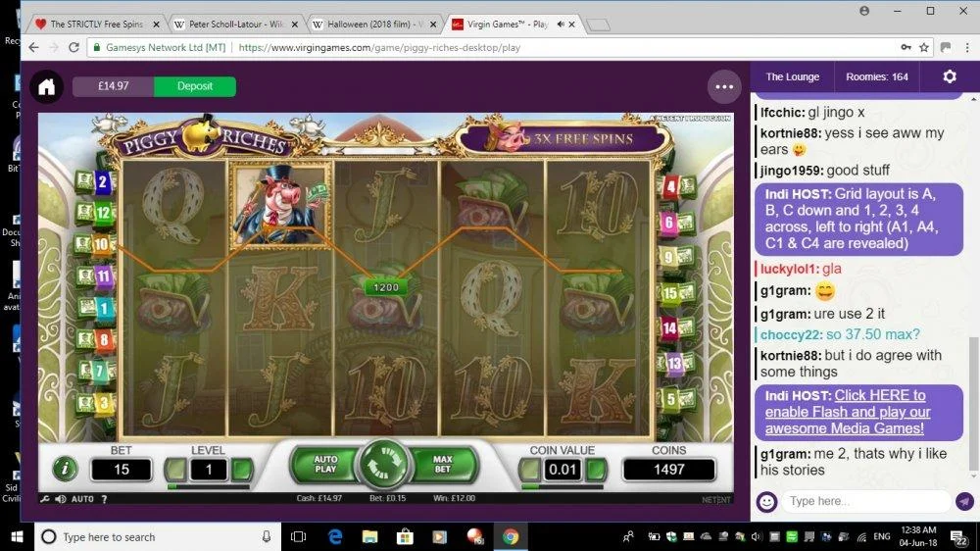Click the MAX BET button
Image resolution: width=980 pixels, height=551 pixels.
(443, 464)
